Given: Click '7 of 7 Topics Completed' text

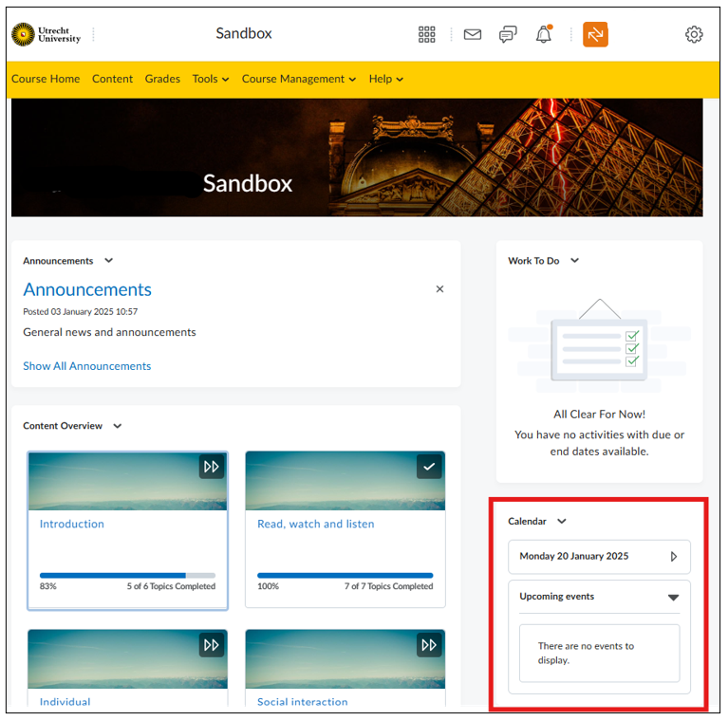Looking at the screenshot, I should tap(388, 586).
